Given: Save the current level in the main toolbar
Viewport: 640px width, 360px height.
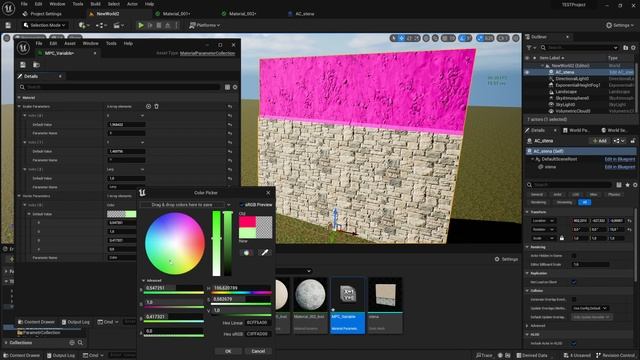Looking at the screenshot, I should 8,25.
